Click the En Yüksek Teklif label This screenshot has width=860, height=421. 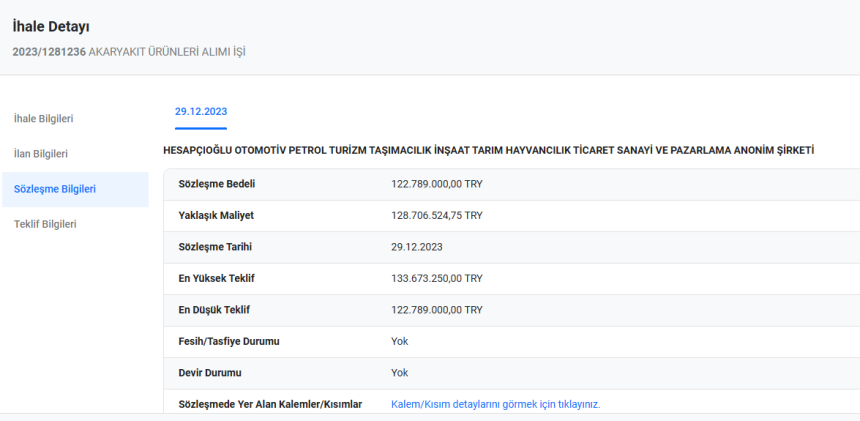pos(217,278)
